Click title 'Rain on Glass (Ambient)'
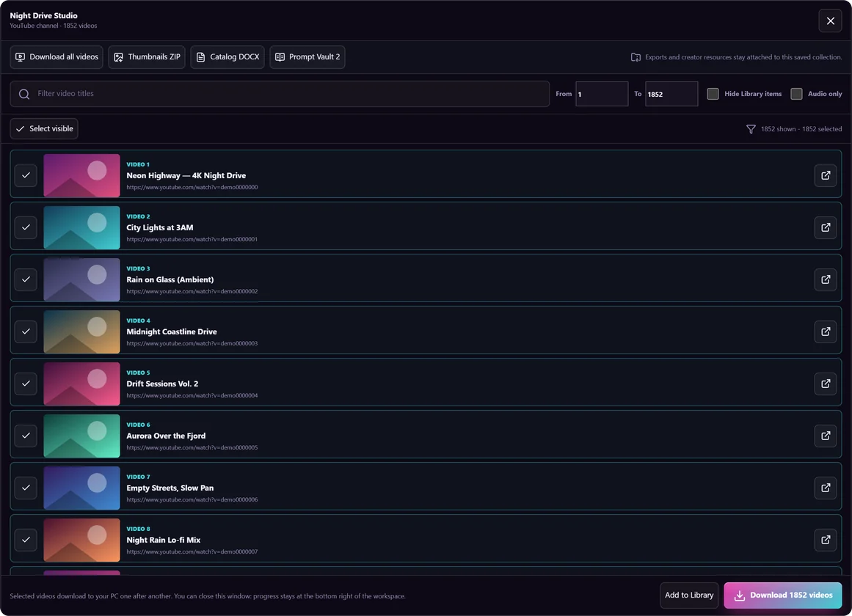This screenshot has width=852, height=616. [170, 279]
